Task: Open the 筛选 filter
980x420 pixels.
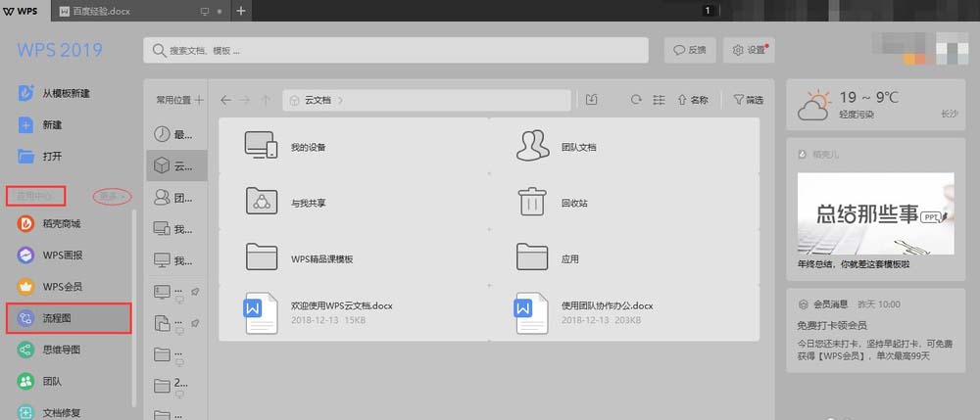Action: click(748, 100)
